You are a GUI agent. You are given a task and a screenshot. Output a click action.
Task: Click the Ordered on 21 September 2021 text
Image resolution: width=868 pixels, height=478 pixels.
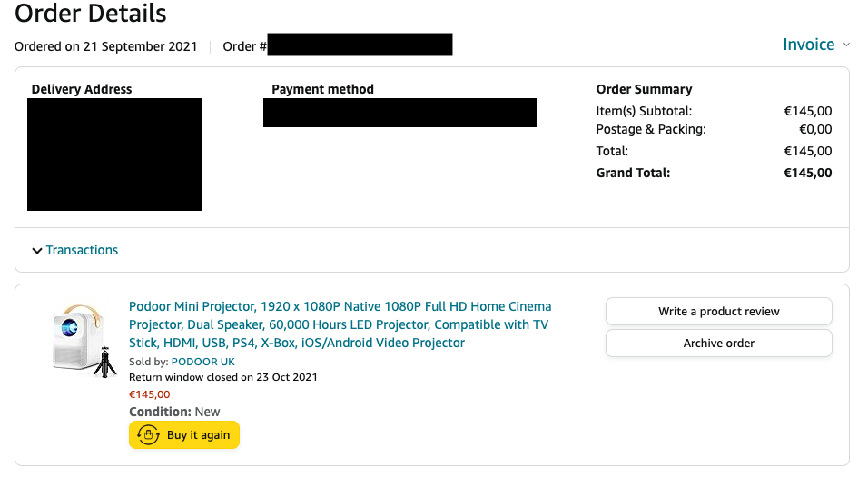(x=105, y=47)
